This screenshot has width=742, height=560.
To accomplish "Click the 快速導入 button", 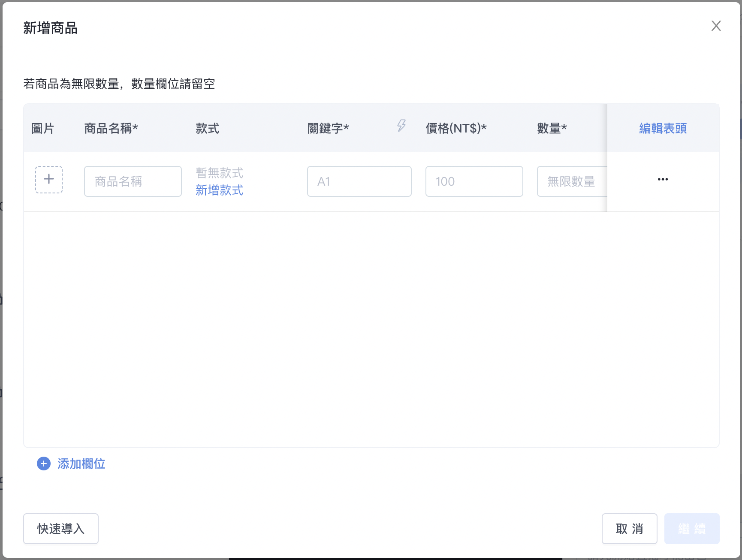I will 61,529.
